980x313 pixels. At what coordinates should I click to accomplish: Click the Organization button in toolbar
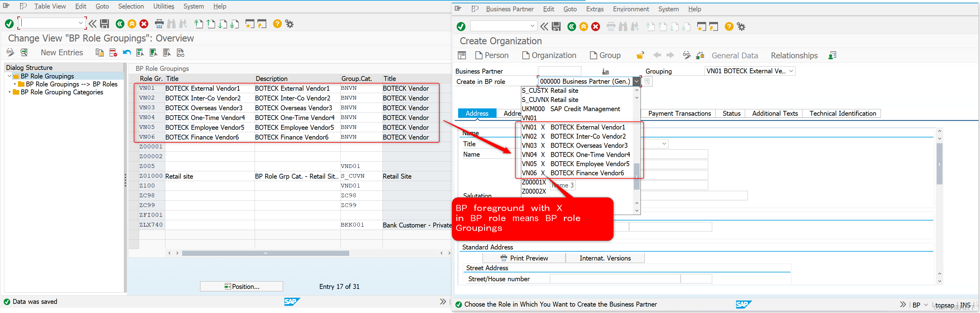coord(549,56)
